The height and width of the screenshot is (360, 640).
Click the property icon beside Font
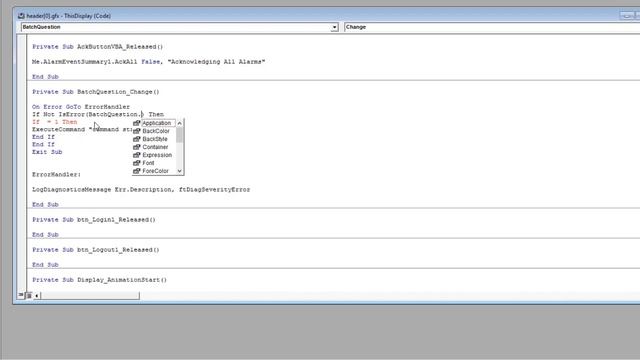pyautogui.click(x=137, y=163)
